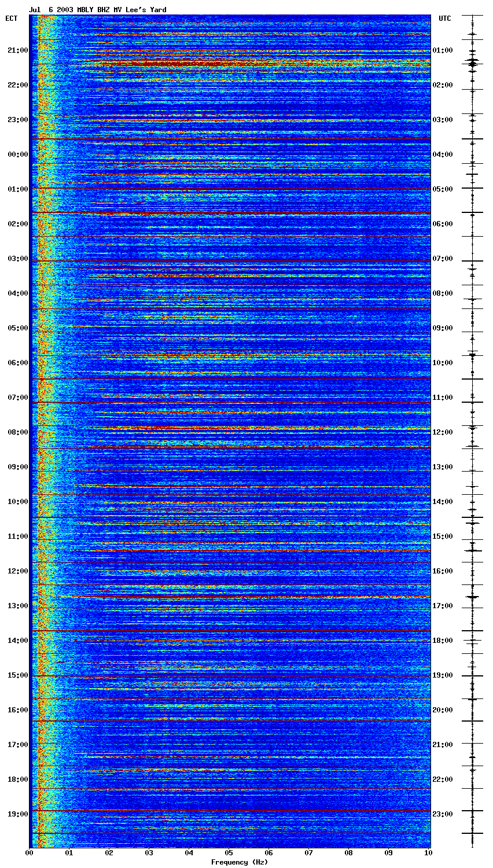Select the 01:00 label on the UTC axis
This screenshot has height=868, width=493.
point(443,50)
